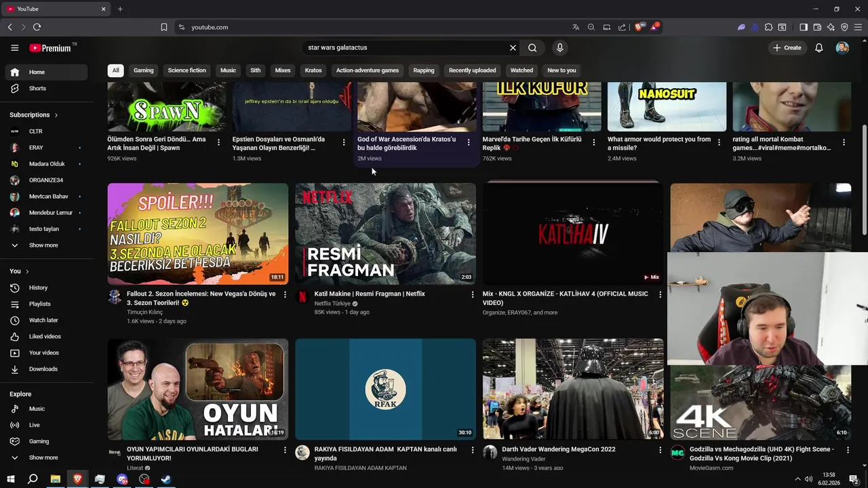Open the Windows Start menu
The image size is (868, 488).
10,479
